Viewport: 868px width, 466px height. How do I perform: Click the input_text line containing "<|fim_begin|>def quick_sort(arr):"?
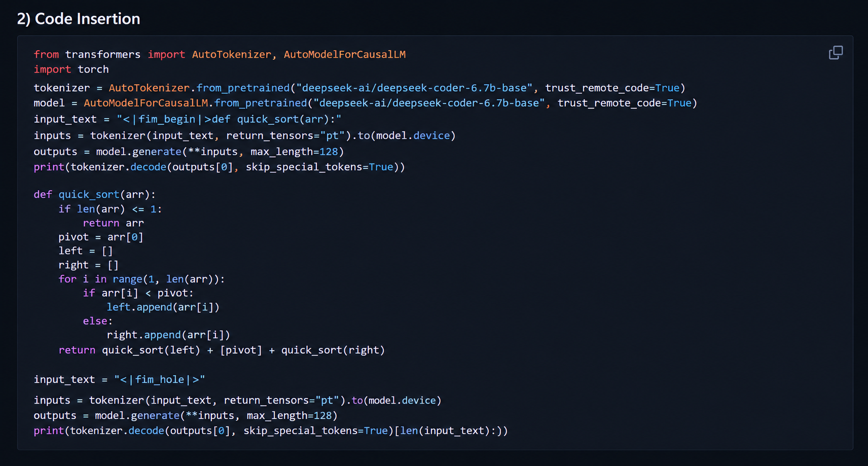(188, 119)
